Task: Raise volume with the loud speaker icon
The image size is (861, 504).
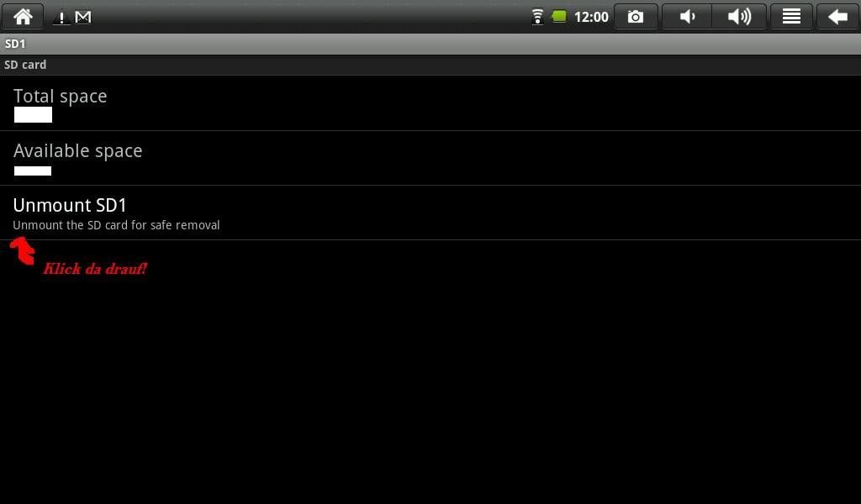Action: (739, 17)
